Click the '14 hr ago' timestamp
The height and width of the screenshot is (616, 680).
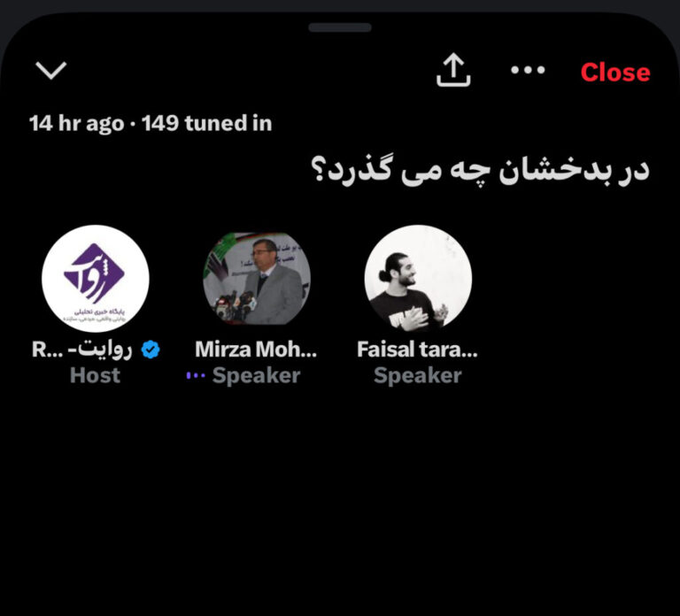point(76,123)
